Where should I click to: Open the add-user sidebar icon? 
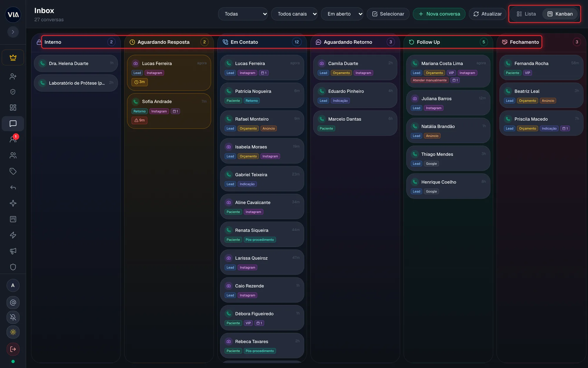coord(13,76)
